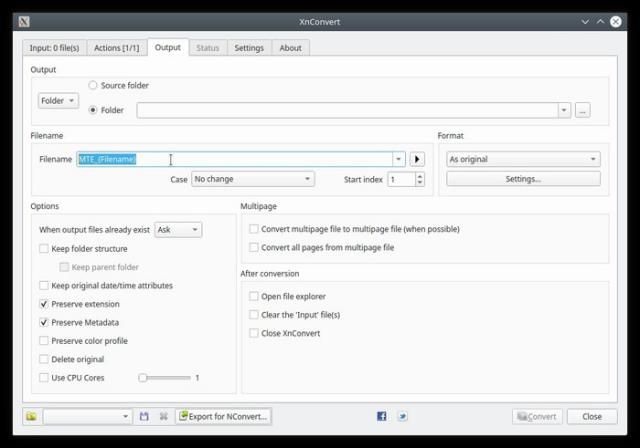
Task: Click the XnConvert app icon in title bar
Action: click(24, 21)
